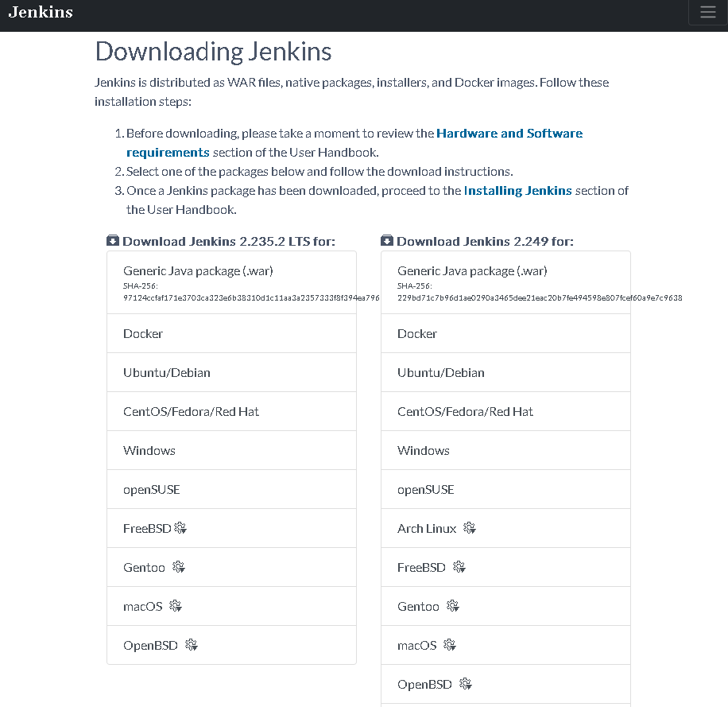Click gear icon next to 2.249 OpenBSD

[466, 684]
